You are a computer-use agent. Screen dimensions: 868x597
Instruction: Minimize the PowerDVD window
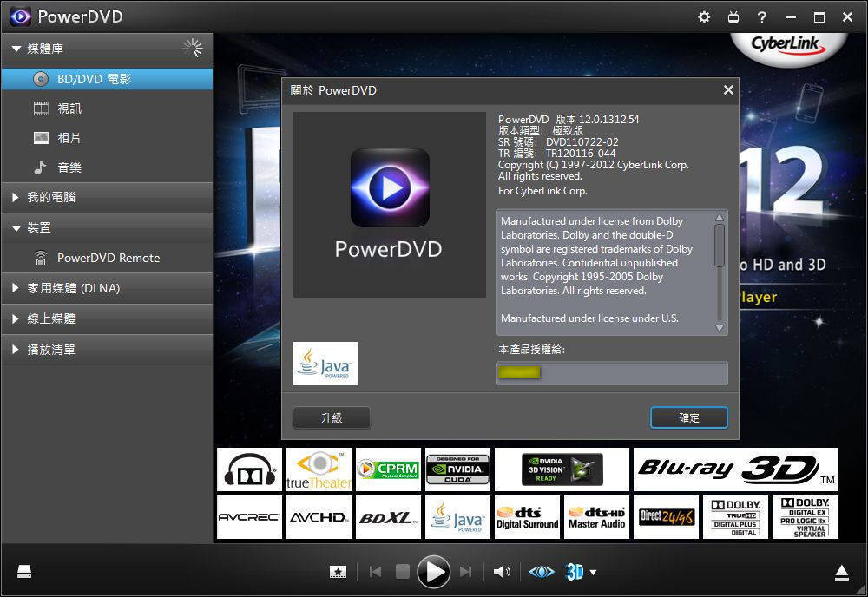791,17
